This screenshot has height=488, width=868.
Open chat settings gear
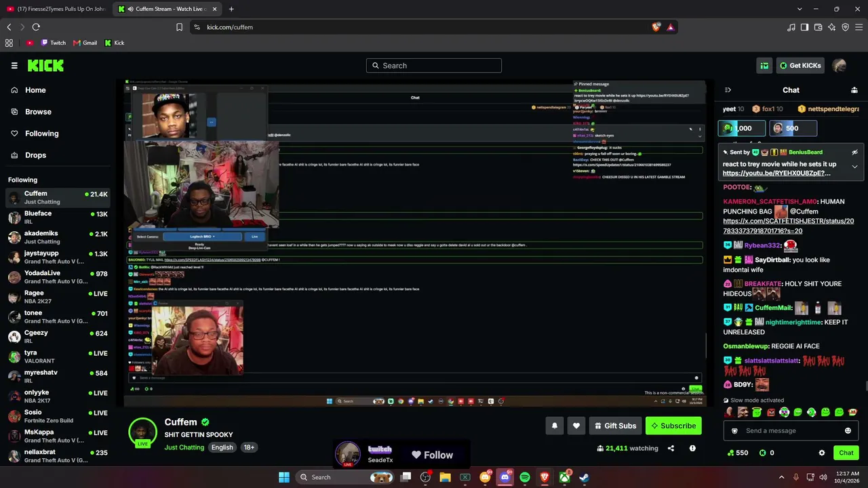point(822,453)
